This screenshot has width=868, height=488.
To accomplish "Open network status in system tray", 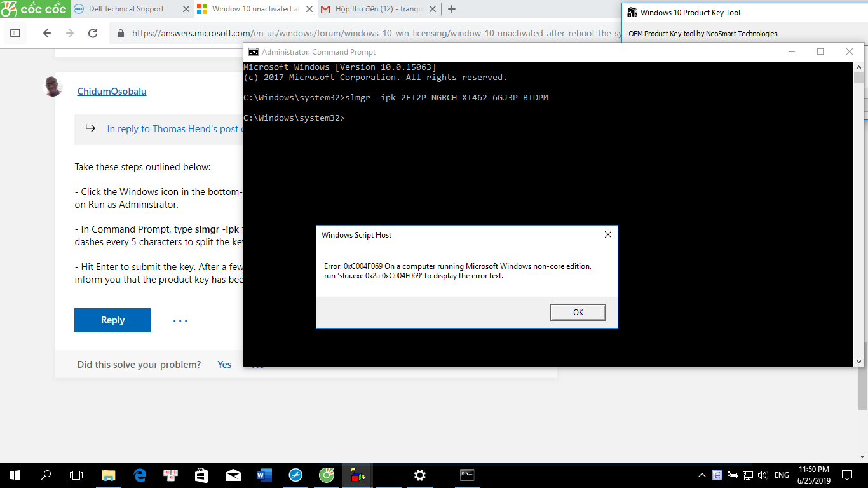I will point(748,475).
